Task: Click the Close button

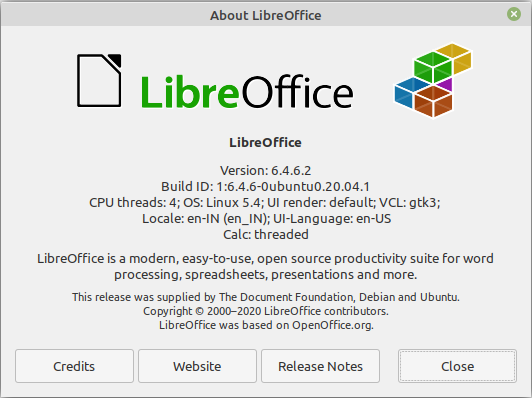Action: pyautogui.click(x=457, y=366)
